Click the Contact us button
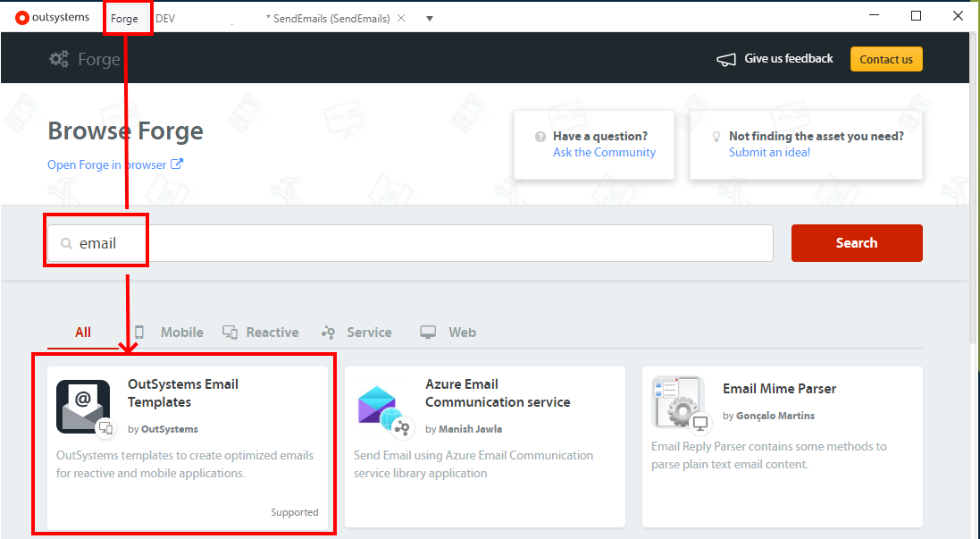This screenshot has height=539, width=980. tap(886, 59)
